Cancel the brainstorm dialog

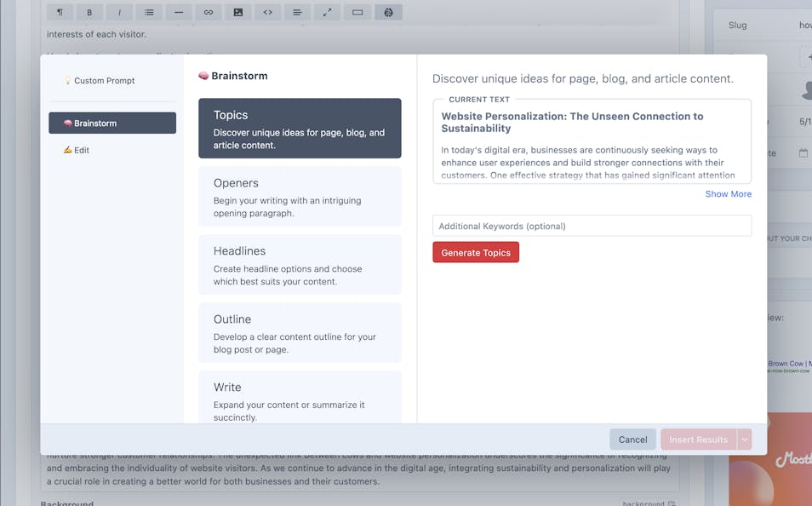click(x=632, y=440)
